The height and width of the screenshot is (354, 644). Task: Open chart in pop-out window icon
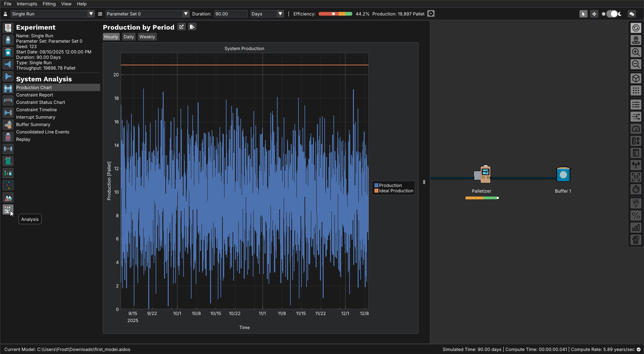182,27
